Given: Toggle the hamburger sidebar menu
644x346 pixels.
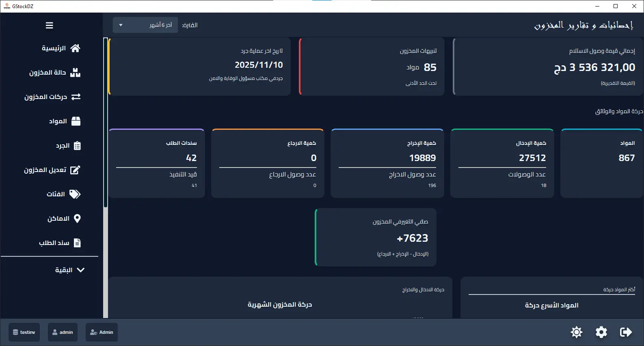Looking at the screenshot, I should 50,26.
